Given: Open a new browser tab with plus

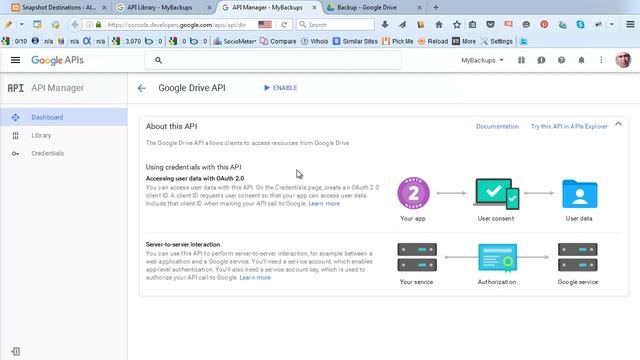Looking at the screenshot, I should click(x=436, y=7).
